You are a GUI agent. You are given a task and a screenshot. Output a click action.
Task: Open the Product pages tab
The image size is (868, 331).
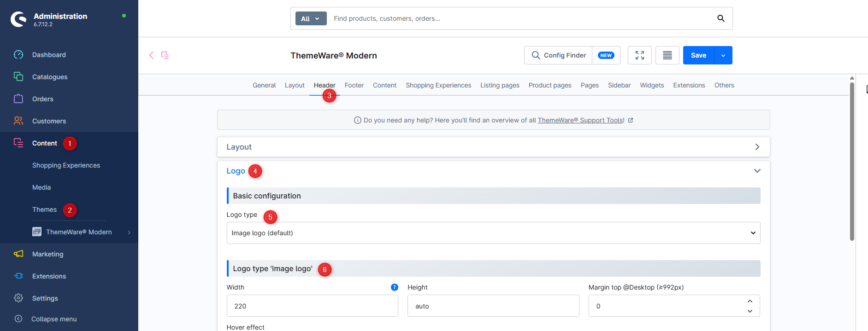550,85
